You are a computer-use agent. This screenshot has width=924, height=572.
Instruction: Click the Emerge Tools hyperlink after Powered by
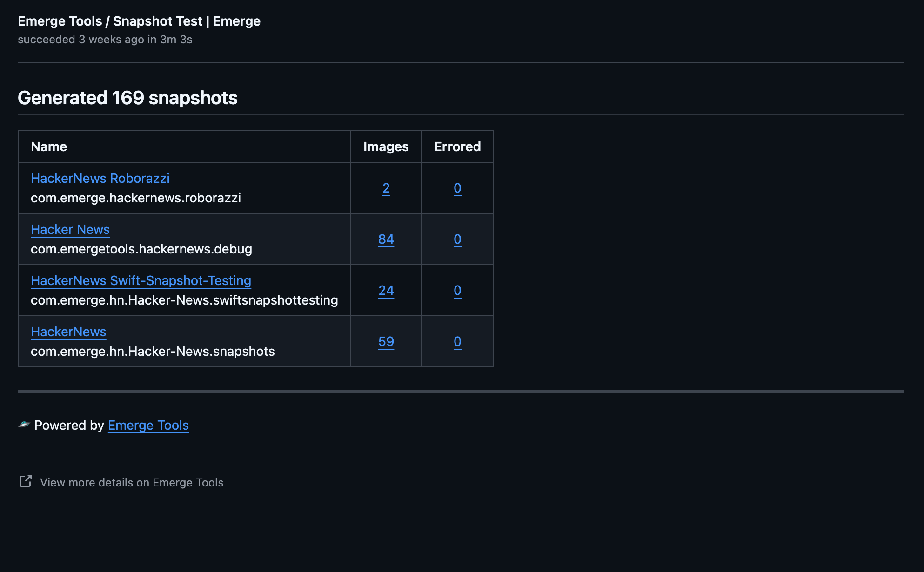[x=148, y=425]
